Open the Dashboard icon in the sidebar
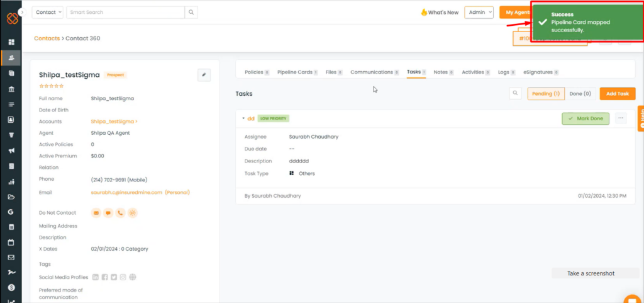 point(11,42)
